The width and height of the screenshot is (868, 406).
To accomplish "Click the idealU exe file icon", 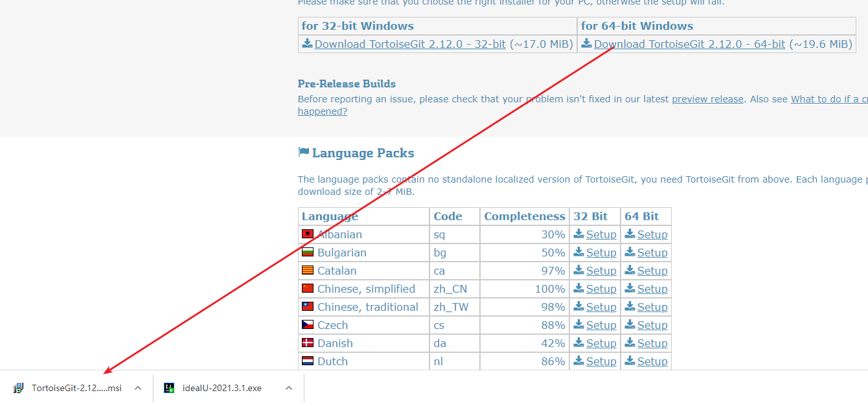I will point(169,388).
